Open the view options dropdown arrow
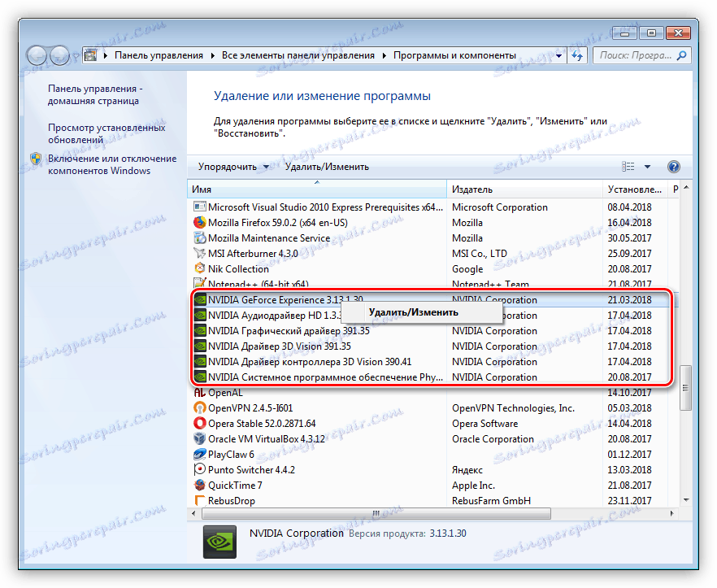The height and width of the screenshot is (588, 717). coord(647,167)
